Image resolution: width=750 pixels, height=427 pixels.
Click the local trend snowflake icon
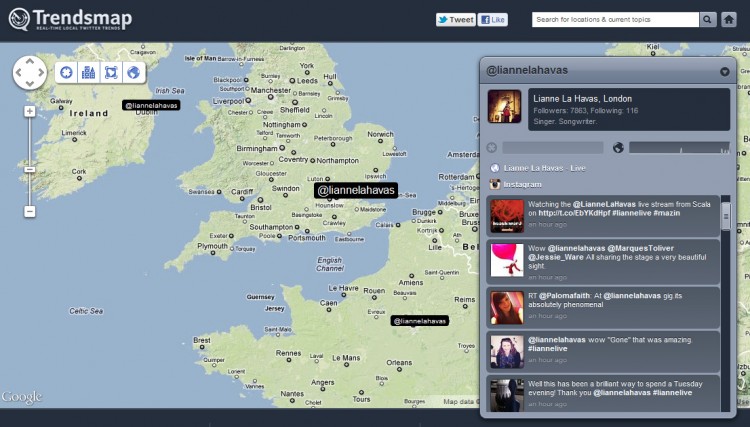point(492,148)
